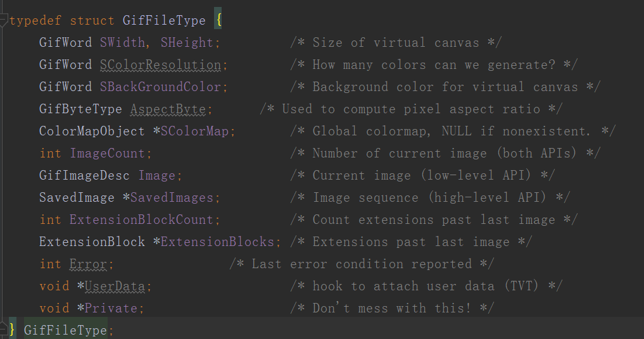The width and height of the screenshot is (644, 339).
Task: Collapse the struct fold marker beside typedef
Action: tap(3, 20)
